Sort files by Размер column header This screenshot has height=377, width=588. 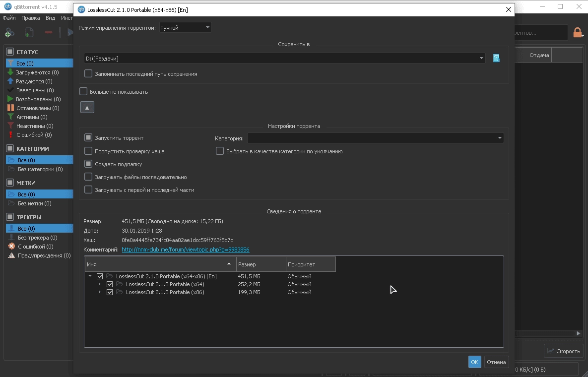[x=261, y=264]
